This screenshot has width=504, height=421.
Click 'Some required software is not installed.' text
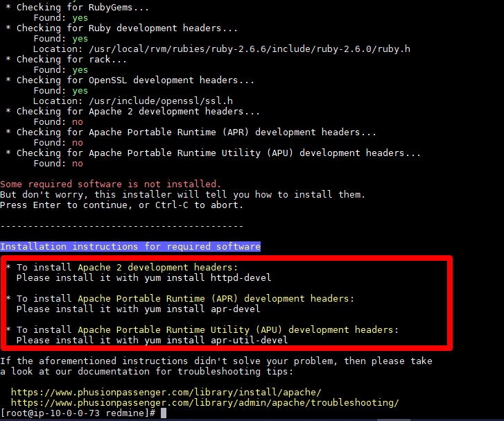pos(110,184)
